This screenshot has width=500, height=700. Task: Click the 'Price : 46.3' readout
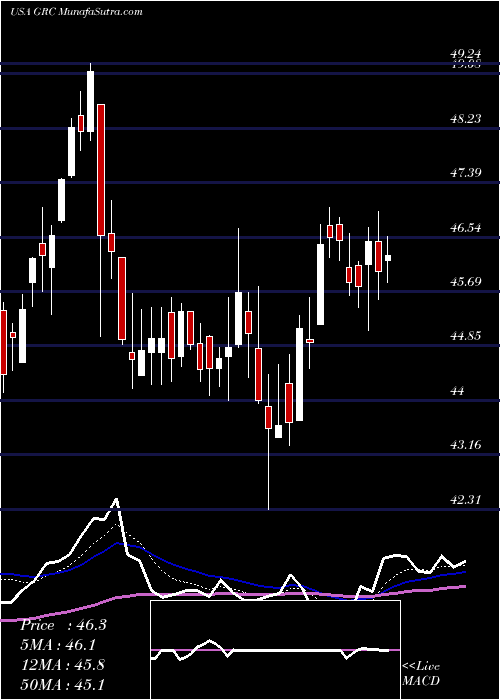click(x=63, y=625)
